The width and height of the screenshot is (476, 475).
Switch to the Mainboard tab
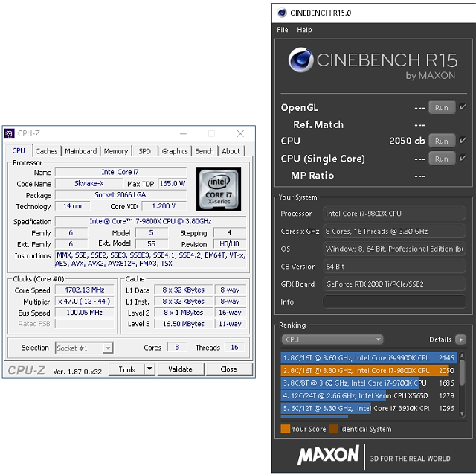[x=81, y=151]
